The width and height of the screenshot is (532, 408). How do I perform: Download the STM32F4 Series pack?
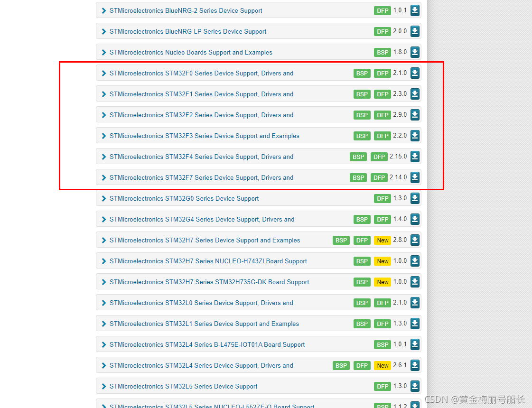[415, 157]
